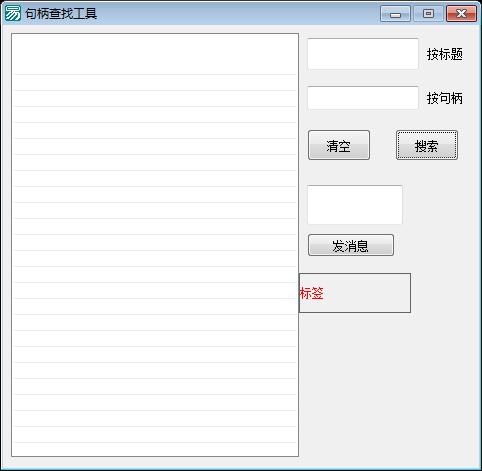Close the 句柄查找工具 window

coord(461,14)
